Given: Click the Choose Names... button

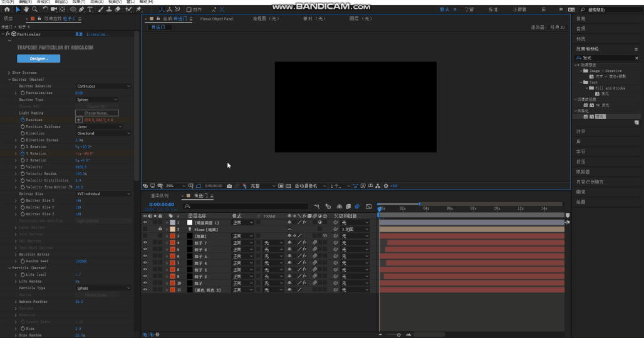Looking at the screenshot, I should coord(96,113).
